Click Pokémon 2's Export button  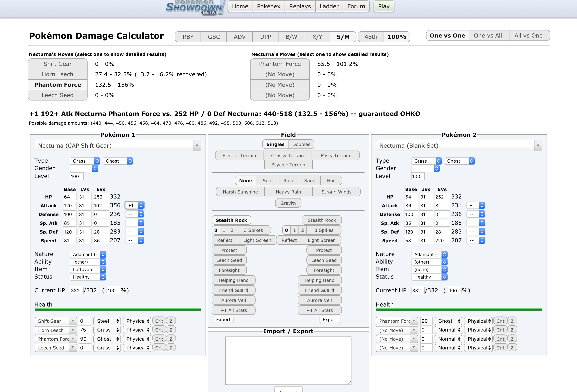coord(330,319)
